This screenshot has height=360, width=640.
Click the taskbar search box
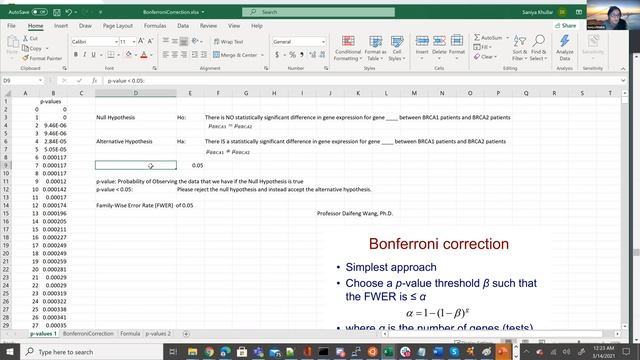tap(92, 351)
